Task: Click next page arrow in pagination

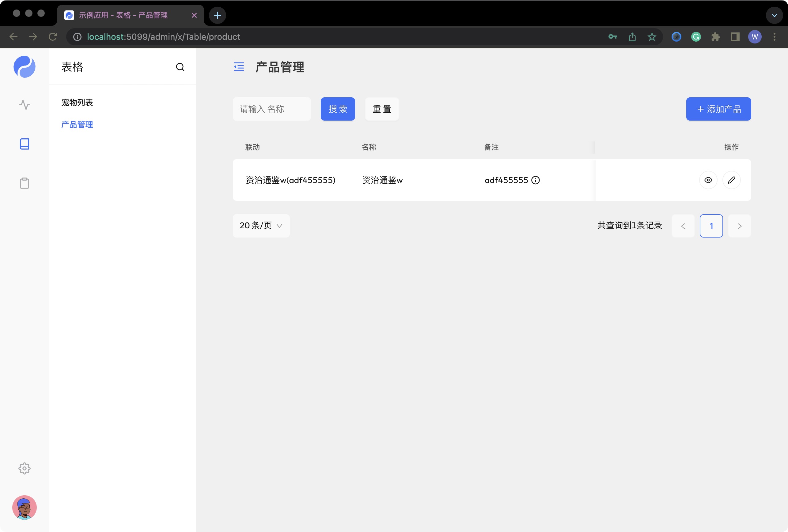Action: click(x=739, y=226)
